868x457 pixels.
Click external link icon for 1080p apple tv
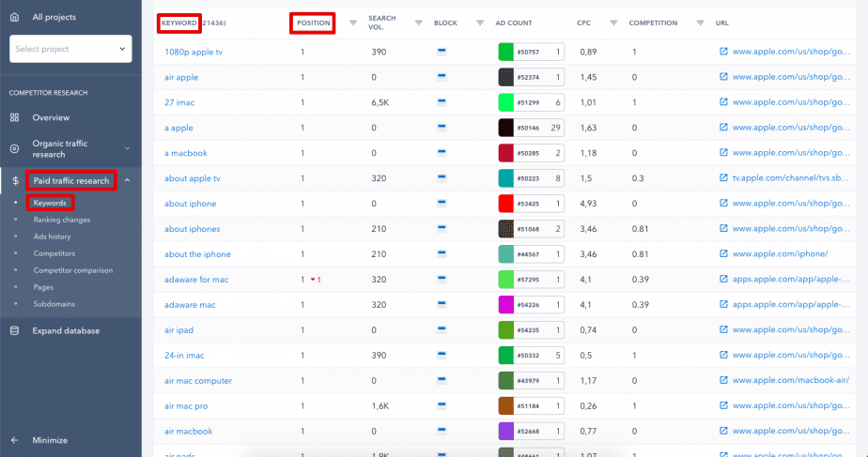(x=723, y=51)
